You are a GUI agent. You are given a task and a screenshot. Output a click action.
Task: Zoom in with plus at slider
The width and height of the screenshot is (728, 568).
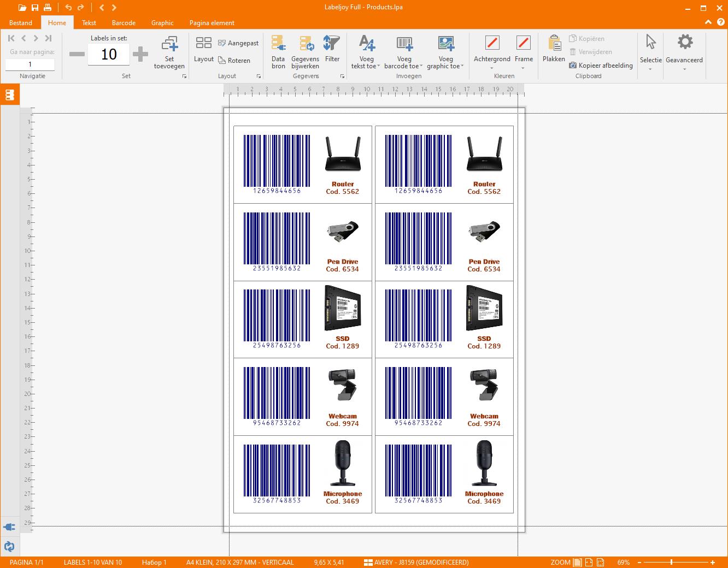pyautogui.click(x=713, y=562)
